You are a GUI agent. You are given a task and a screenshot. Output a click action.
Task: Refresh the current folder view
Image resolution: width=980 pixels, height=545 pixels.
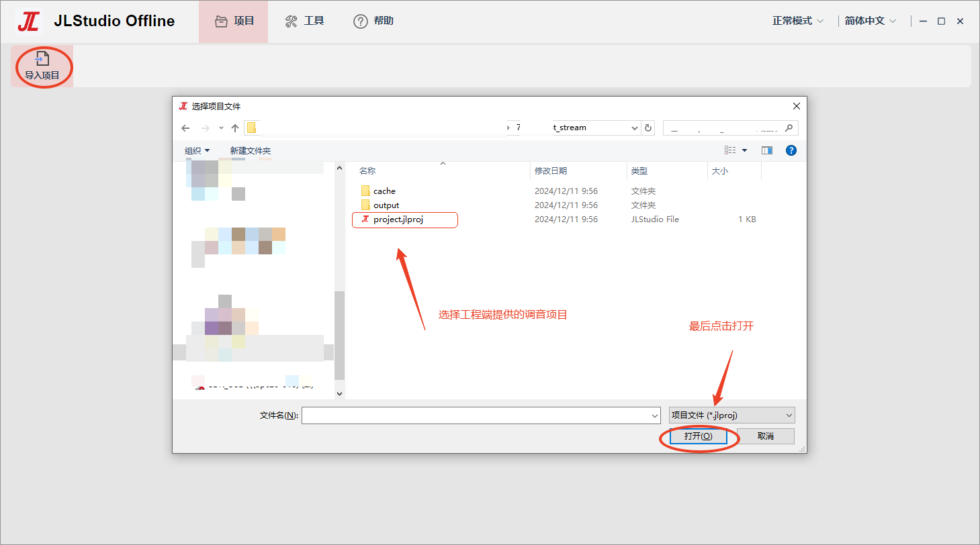pos(648,128)
